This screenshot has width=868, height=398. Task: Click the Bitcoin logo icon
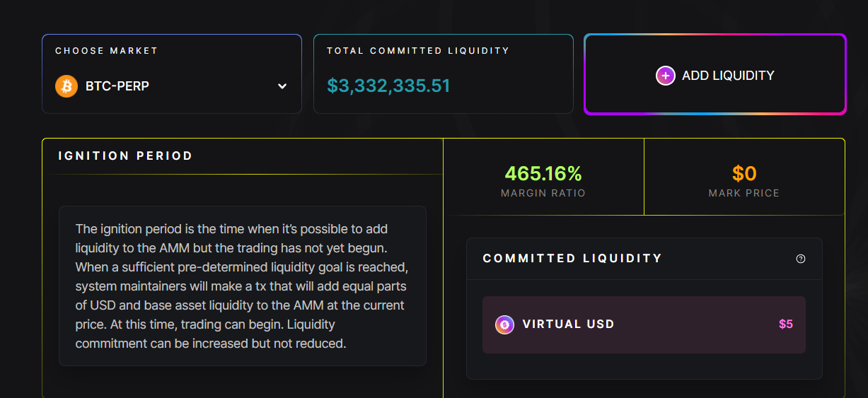pos(66,86)
